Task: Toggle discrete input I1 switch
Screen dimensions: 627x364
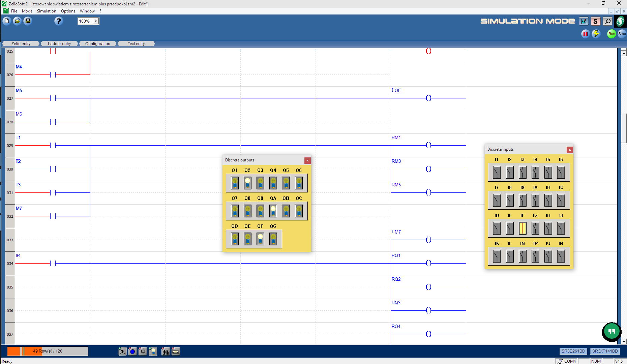Action: pos(497,172)
